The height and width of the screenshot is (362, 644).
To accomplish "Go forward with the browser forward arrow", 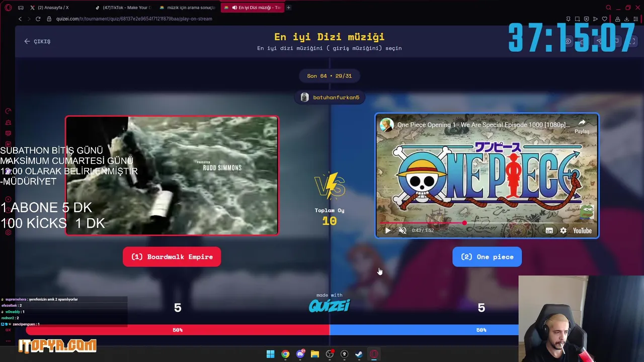I will [x=29, y=19].
